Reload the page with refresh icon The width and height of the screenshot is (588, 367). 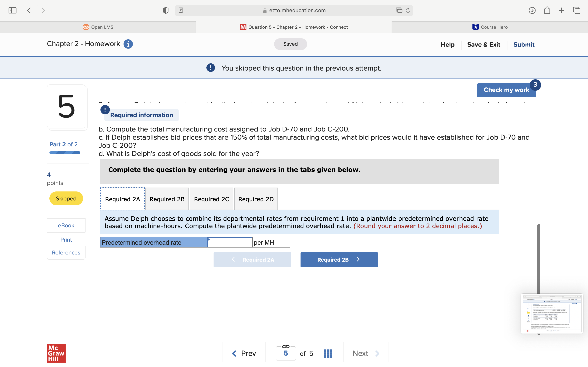tap(408, 10)
